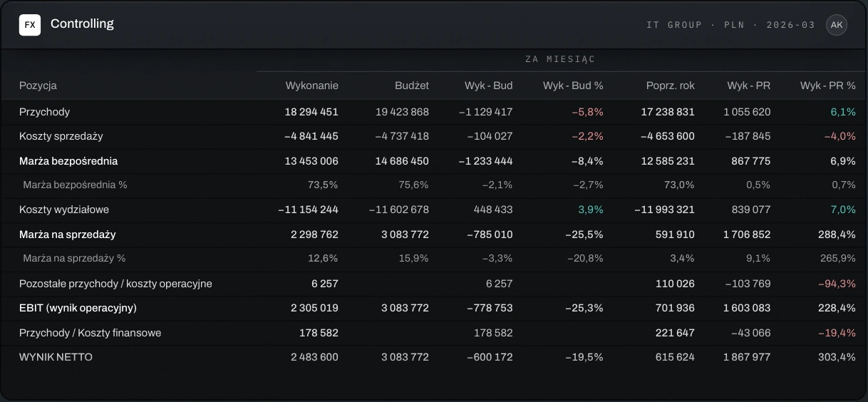This screenshot has width=868, height=402.
Task: Click the Wyk - PR column header
Action: point(749,86)
